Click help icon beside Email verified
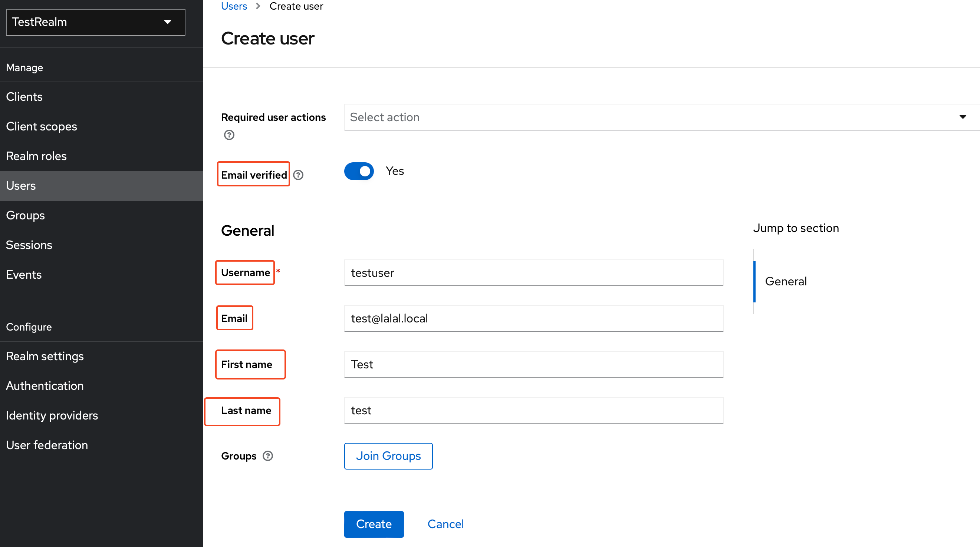980x547 pixels. 298,175
